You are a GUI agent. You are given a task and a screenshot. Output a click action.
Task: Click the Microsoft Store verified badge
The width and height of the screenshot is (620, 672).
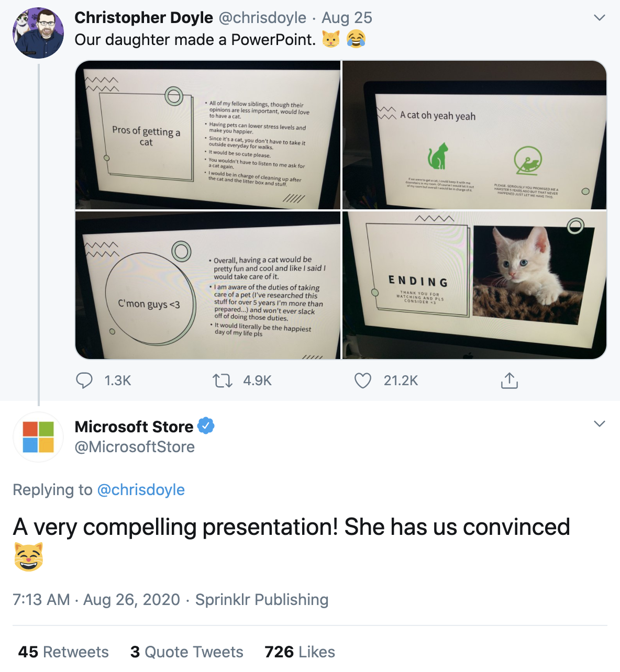206,426
